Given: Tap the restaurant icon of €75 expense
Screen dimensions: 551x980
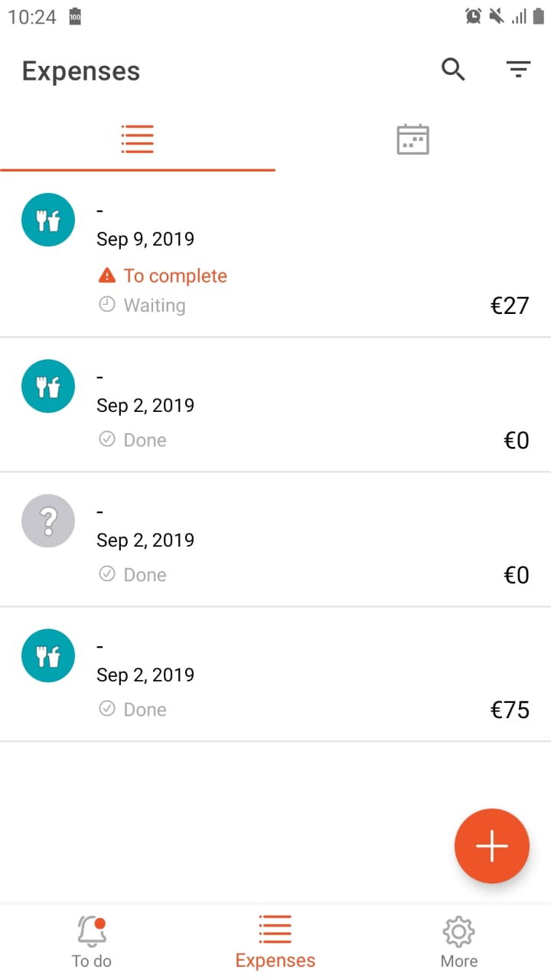Looking at the screenshot, I should [x=48, y=656].
